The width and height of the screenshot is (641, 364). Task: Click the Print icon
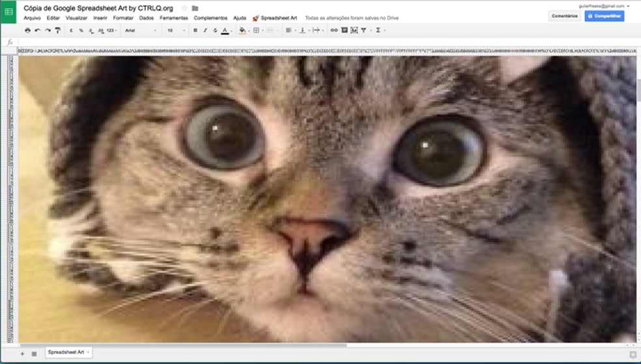(27, 30)
